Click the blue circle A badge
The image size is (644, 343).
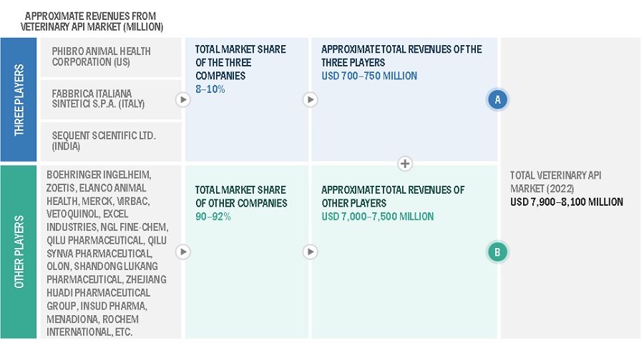tap(497, 100)
